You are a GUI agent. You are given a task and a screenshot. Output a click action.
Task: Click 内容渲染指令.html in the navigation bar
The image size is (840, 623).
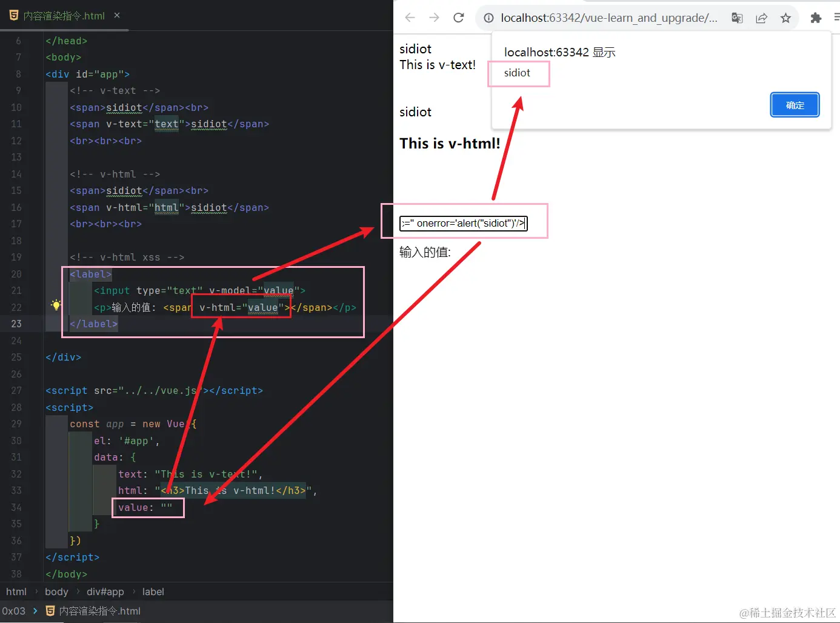pyautogui.click(x=99, y=611)
